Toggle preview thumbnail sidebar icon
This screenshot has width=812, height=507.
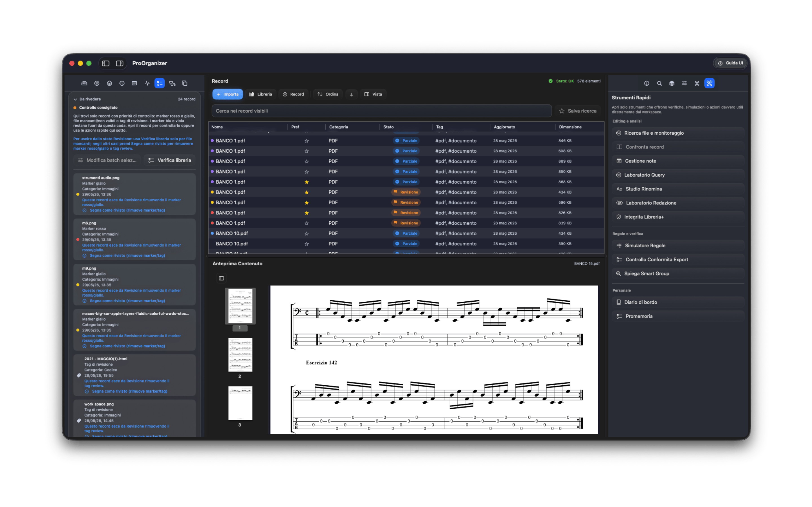coord(221,278)
